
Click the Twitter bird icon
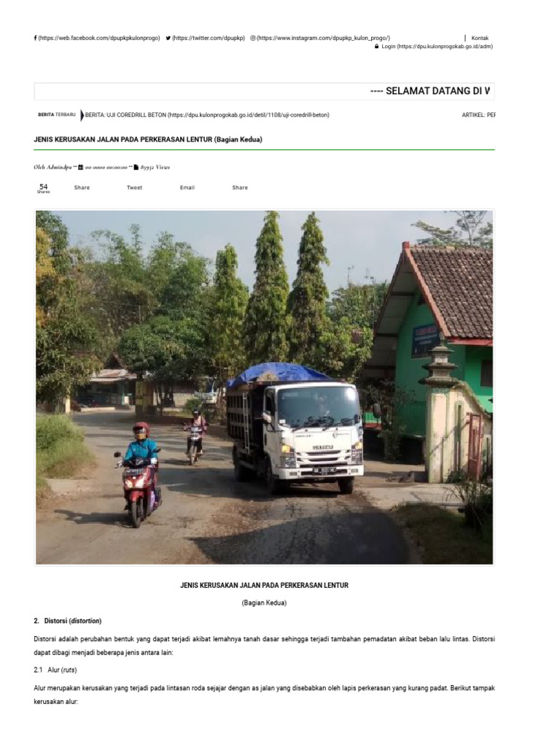pos(168,38)
